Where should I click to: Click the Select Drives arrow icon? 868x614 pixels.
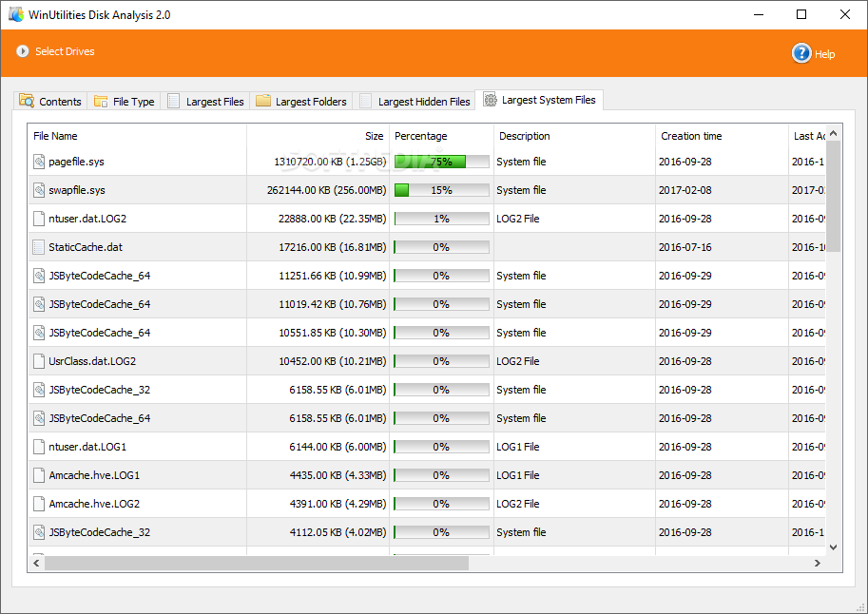click(x=23, y=51)
